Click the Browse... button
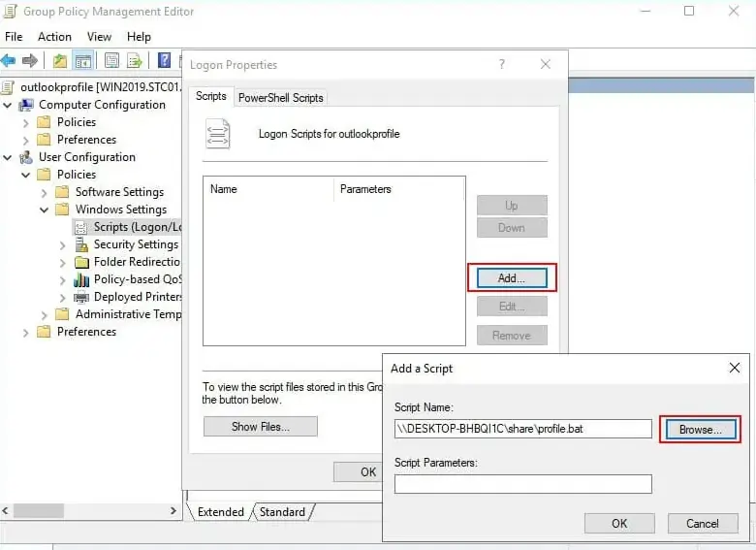The image size is (756, 550). 700,430
